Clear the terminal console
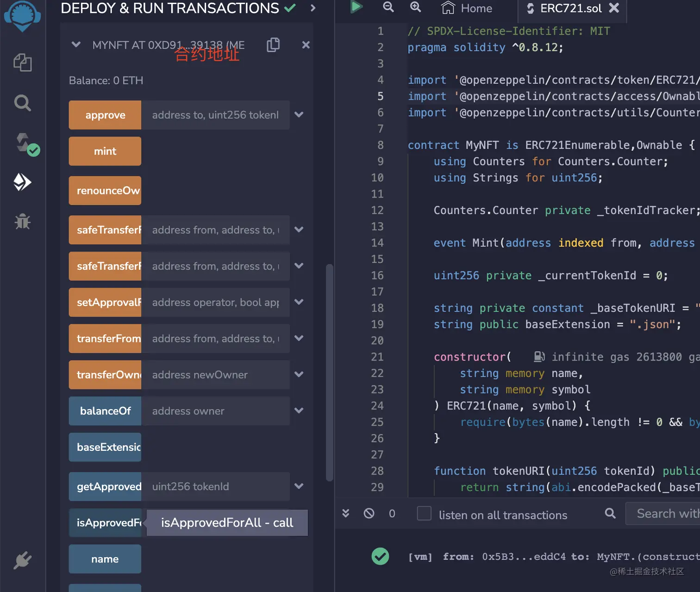Screen dimensions: 700x592 pyautogui.click(x=369, y=513)
